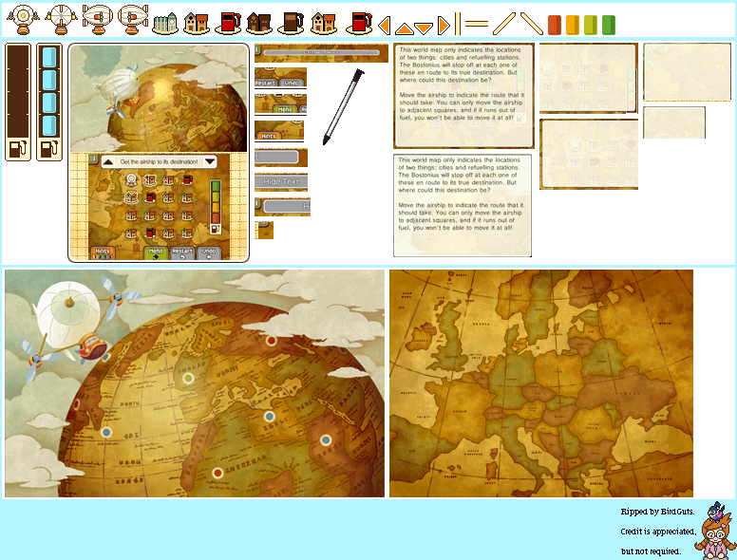Click the airship icon on the map grid
The image size is (737, 560).
[x=132, y=179]
